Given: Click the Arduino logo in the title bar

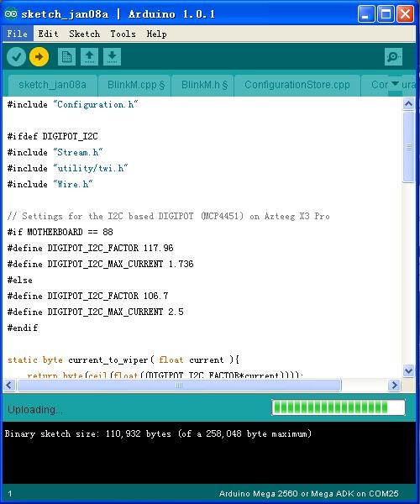Looking at the screenshot, I should coord(11,13).
